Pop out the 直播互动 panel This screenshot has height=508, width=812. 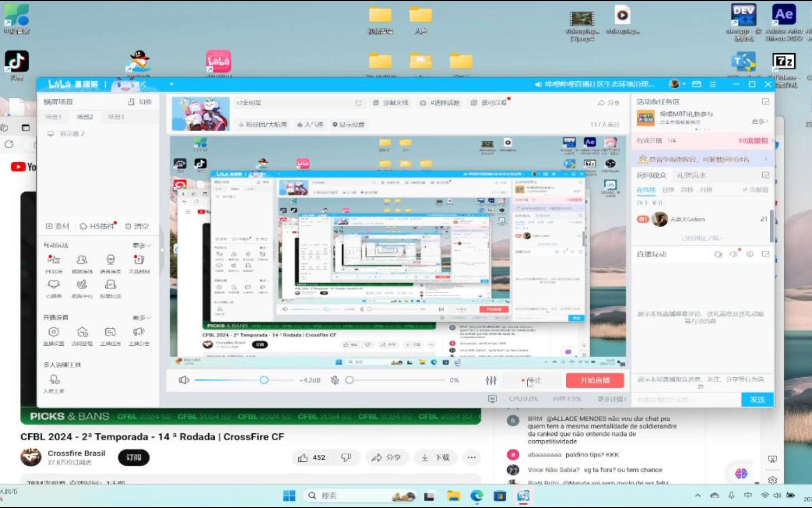point(765,254)
